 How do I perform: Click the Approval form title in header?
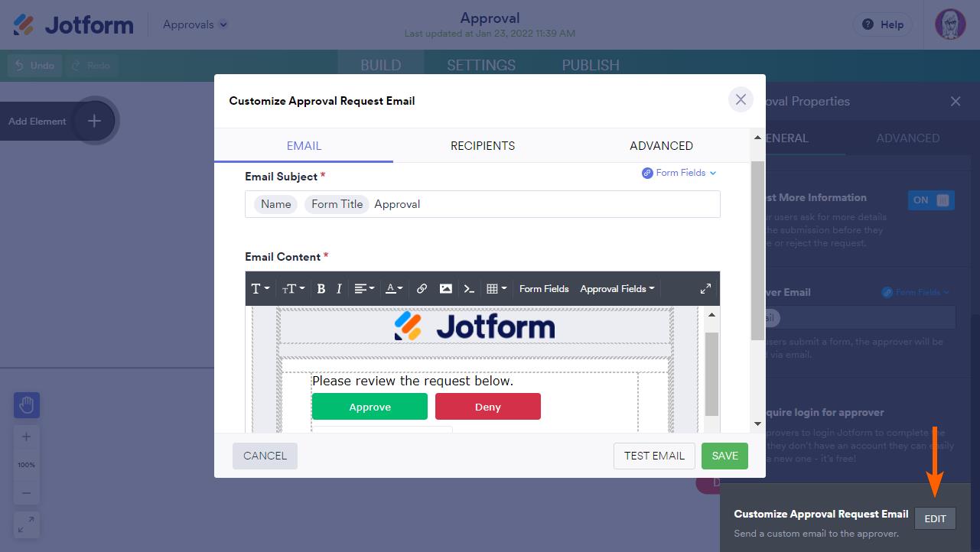coord(490,18)
